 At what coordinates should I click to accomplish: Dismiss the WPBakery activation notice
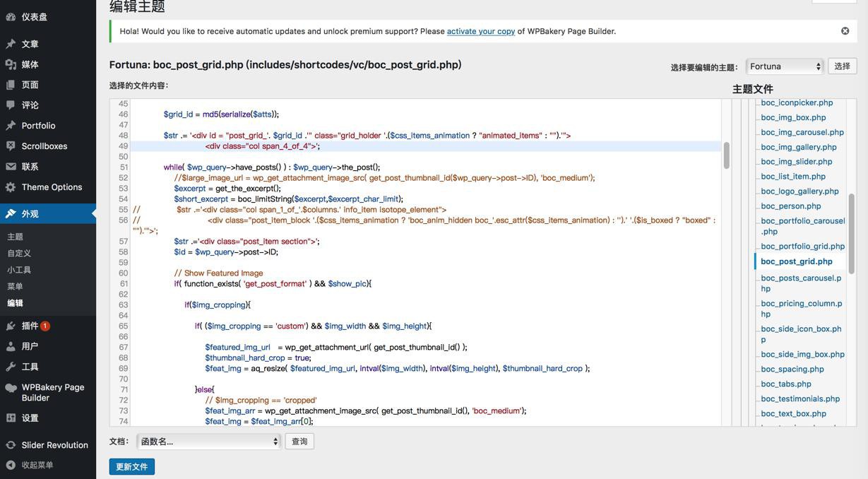(845, 31)
